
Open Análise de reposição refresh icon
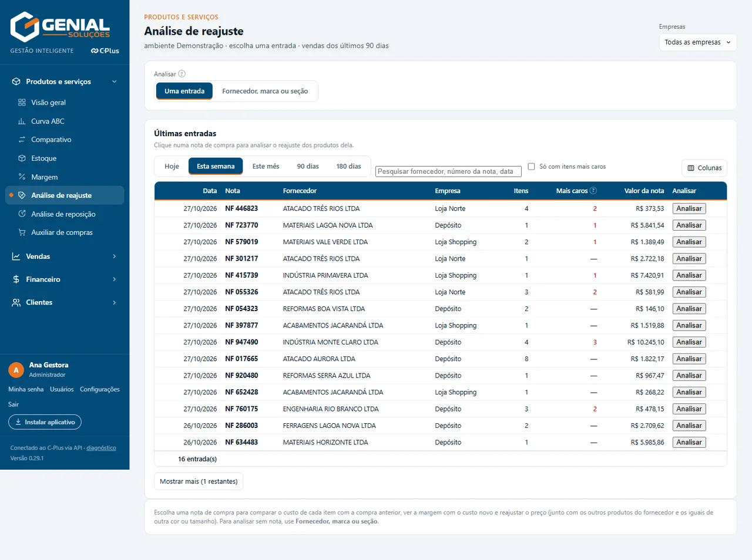22,214
